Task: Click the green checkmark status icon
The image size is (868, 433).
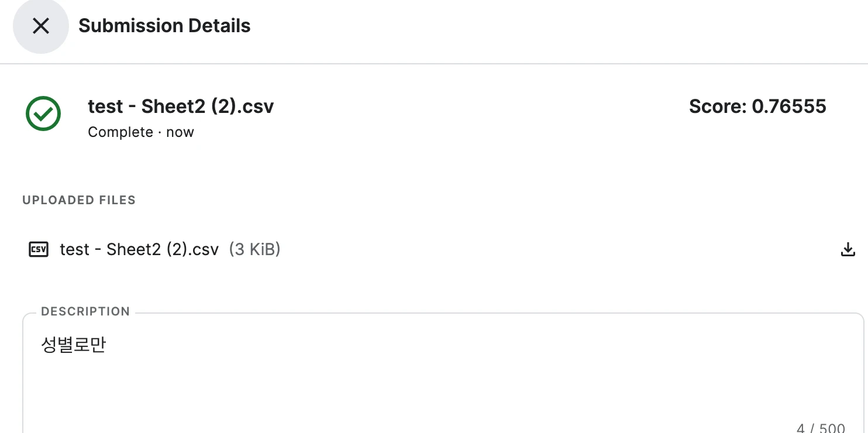Action: pyautogui.click(x=43, y=114)
